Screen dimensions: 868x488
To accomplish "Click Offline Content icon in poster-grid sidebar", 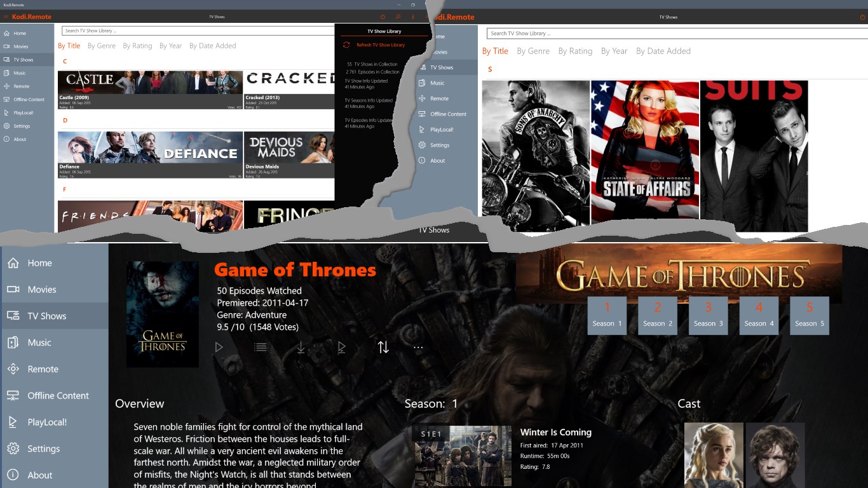I will [x=422, y=114].
